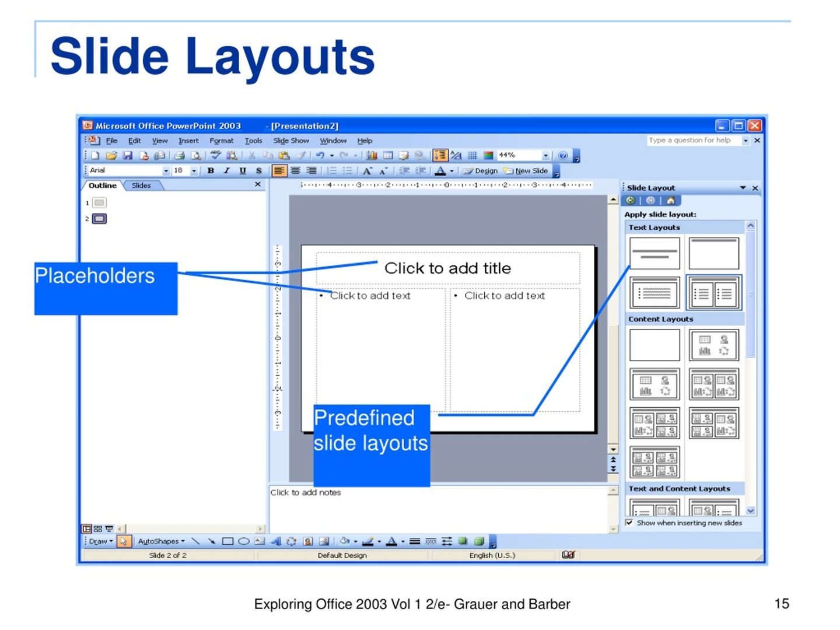This screenshot has height=630, width=840.
Task: Toggle Underline formatting button
Action: click(x=243, y=171)
